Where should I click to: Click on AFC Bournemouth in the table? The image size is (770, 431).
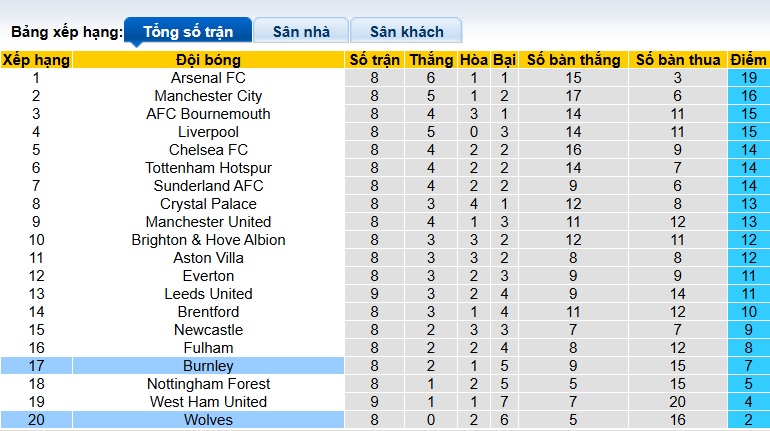coord(208,114)
